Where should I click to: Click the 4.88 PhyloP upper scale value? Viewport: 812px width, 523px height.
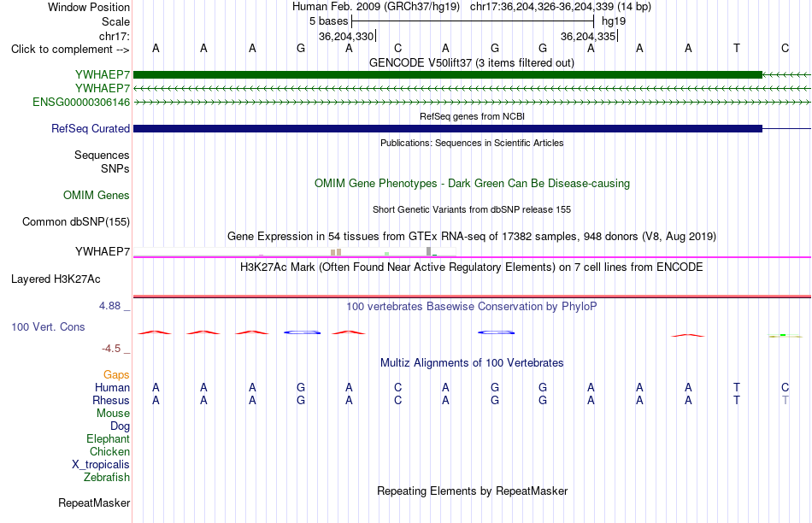click(109, 306)
